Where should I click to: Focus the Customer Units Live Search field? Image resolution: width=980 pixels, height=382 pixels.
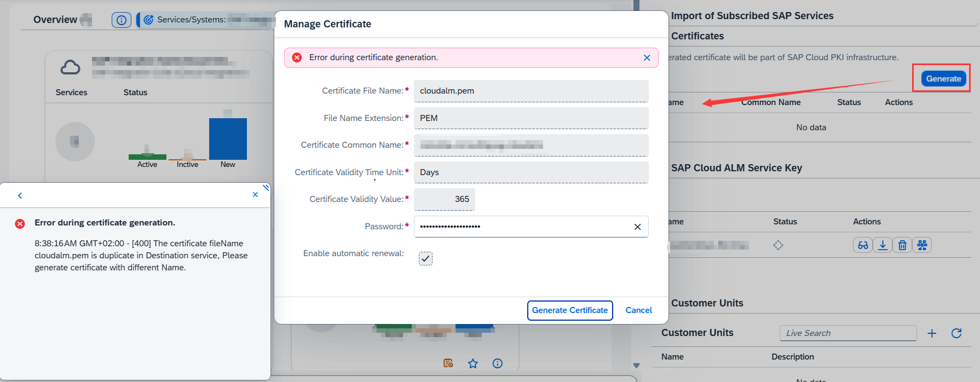coord(848,333)
